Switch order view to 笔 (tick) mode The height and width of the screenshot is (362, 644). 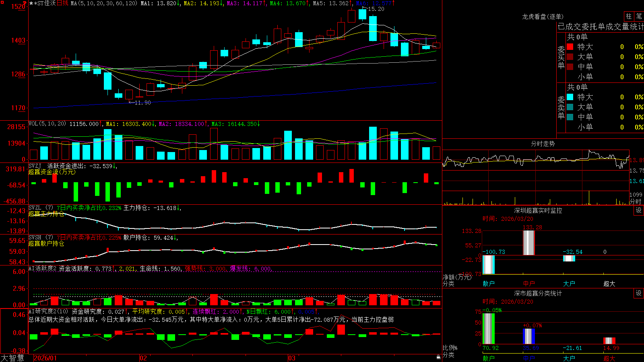point(639,16)
